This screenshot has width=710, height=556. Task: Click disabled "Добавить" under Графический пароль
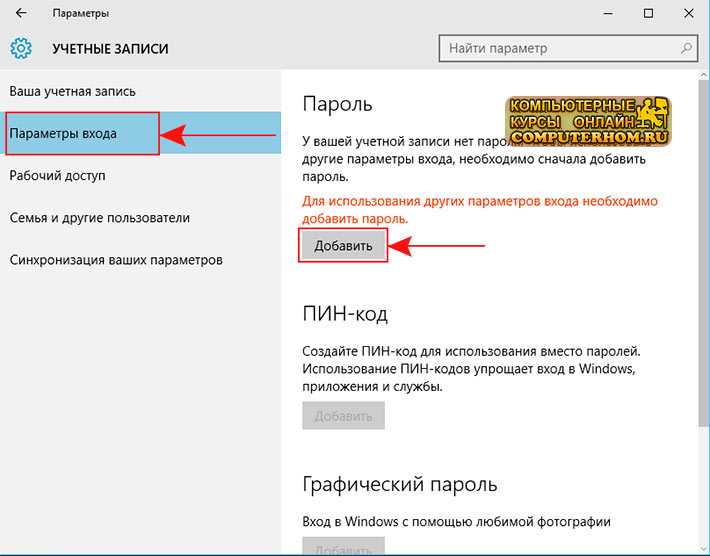343,546
